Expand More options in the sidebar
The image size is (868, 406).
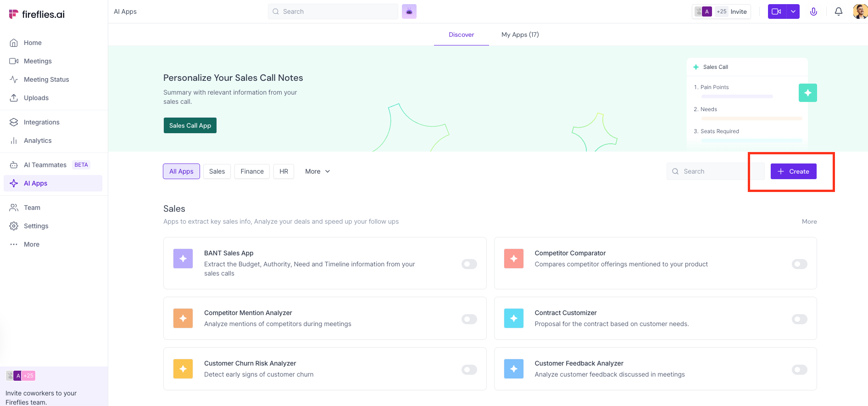click(31, 244)
